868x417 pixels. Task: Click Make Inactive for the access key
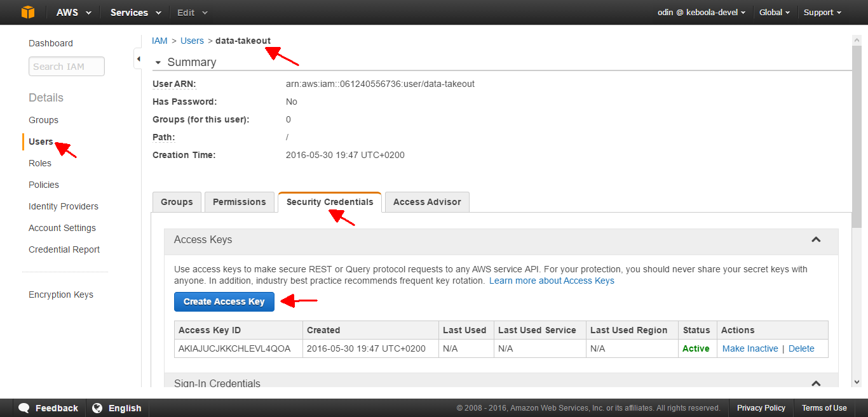[x=750, y=348]
